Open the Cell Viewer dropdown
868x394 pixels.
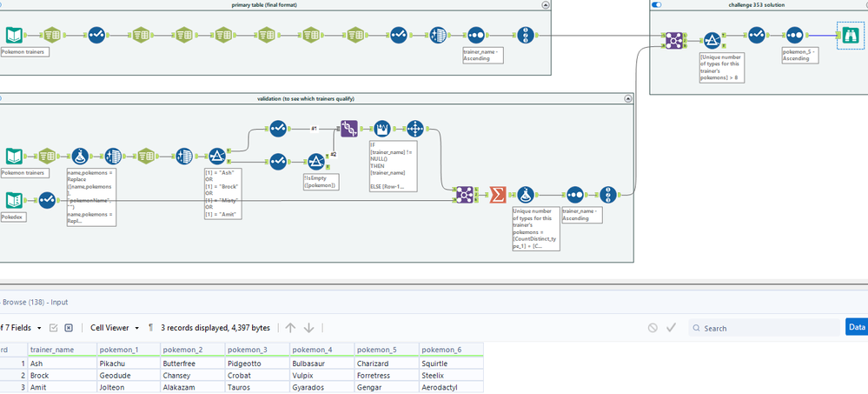coord(115,328)
